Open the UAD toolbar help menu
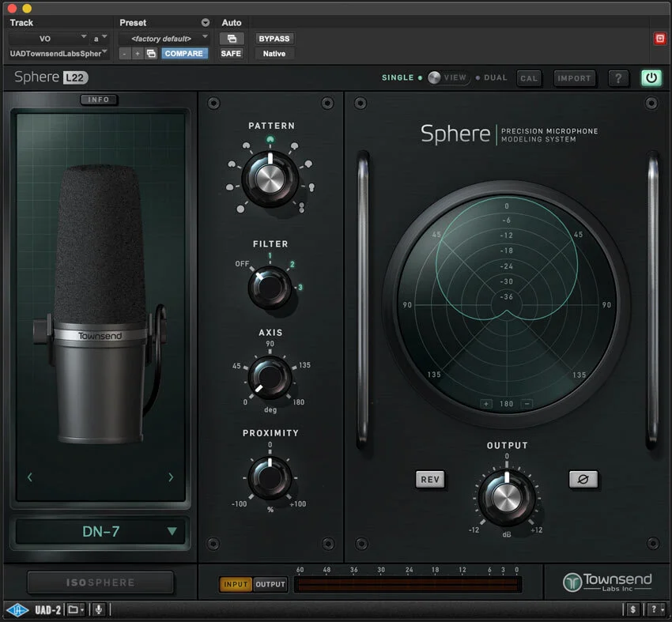This screenshot has height=622, width=672. [x=655, y=609]
